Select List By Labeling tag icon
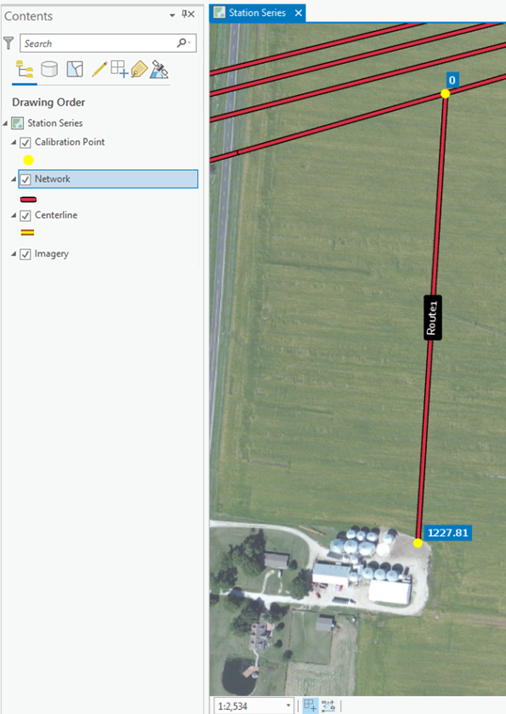Image resolution: width=506 pixels, height=714 pixels. (x=139, y=70)
